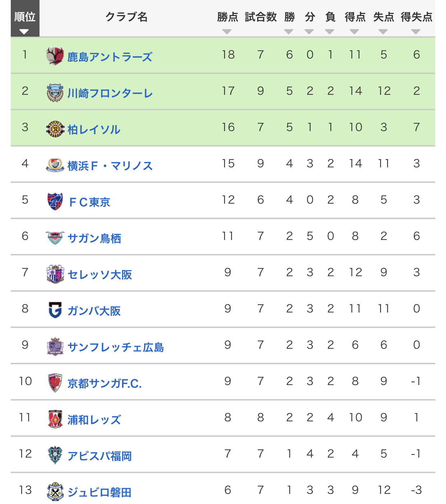
Task: Click the Yokohama F. Marinos crest icon
Action: pos(55,165)
